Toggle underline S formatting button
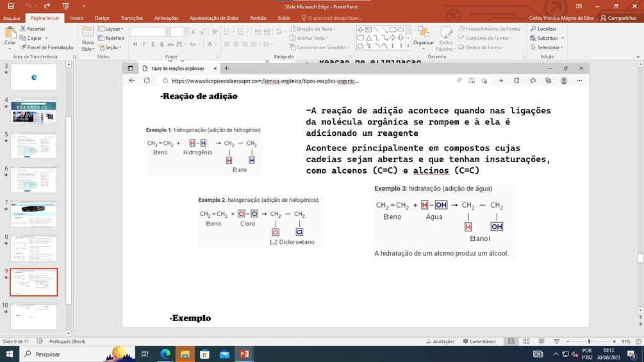This screenshot has width=644, height=362. point(153,44)
